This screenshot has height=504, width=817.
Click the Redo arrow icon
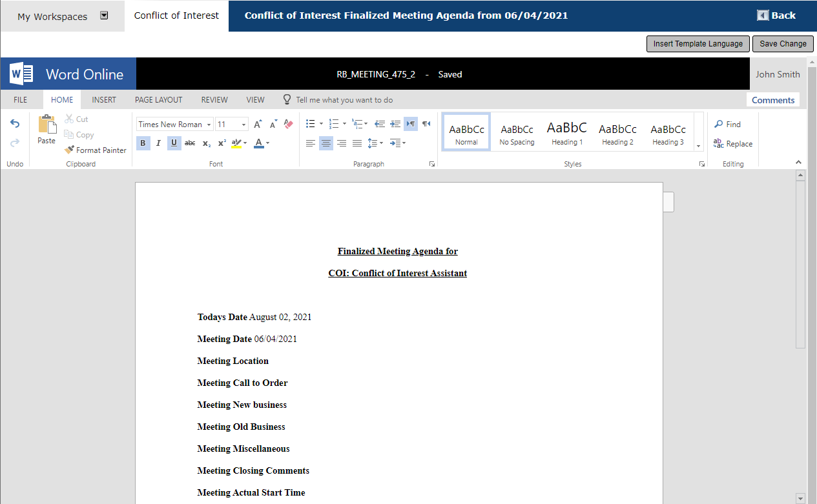coord(15,143)
